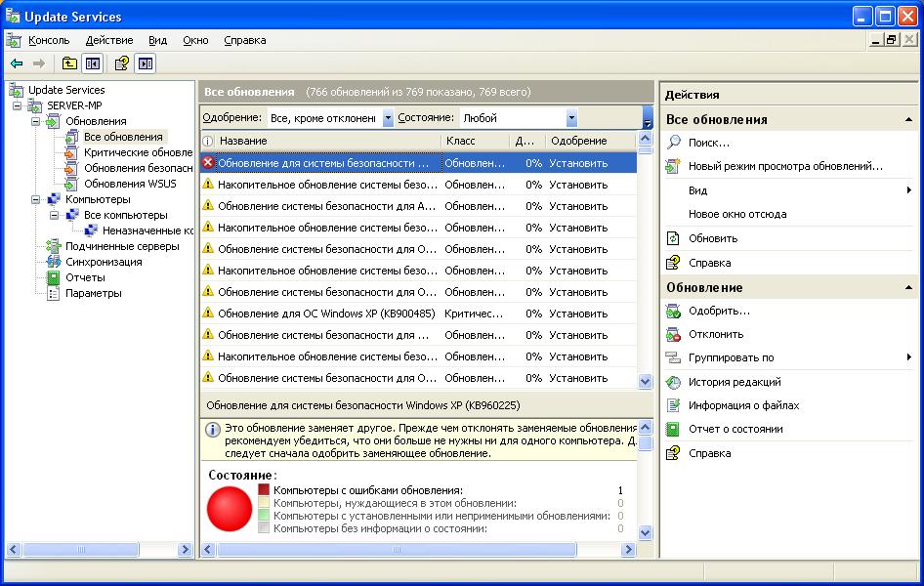Click Справка under Обновление section
The width and height of the screenshot is (924, 586).
click(x=709, y=453)
